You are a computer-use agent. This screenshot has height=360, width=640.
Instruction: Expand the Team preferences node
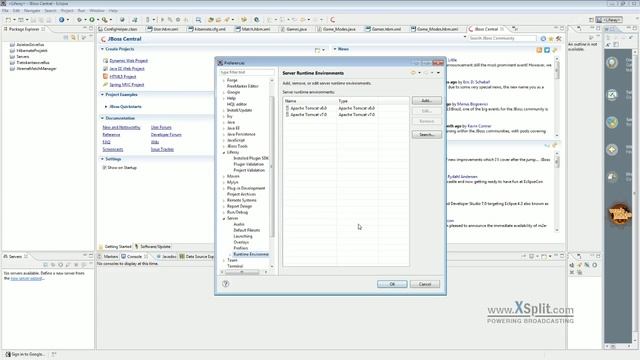click(x=224, y=260)
